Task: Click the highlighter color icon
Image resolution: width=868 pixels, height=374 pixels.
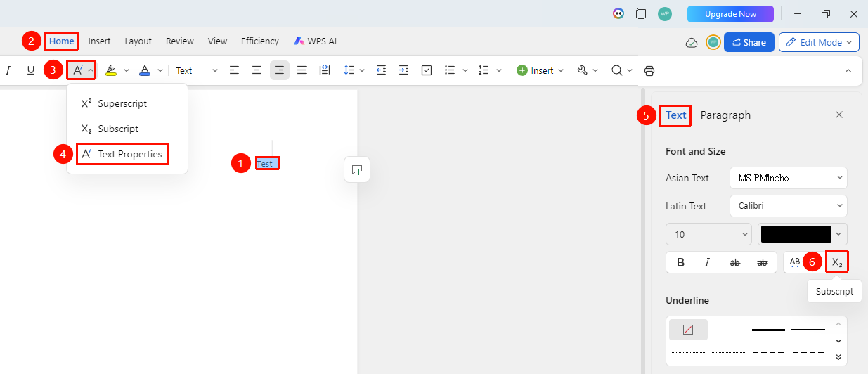Action: pos(110,70)
